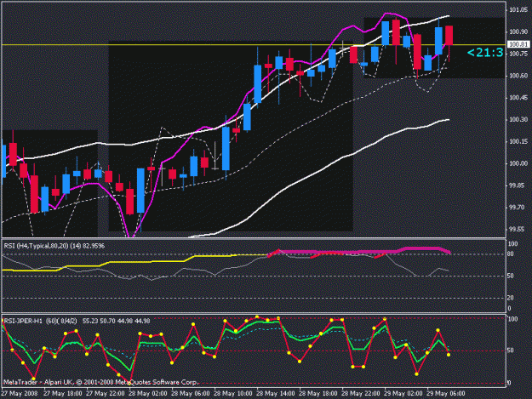This screenshot has height=399, width=532.
Task: Click the 99.85 price axis label
Action: coord(518,185)
